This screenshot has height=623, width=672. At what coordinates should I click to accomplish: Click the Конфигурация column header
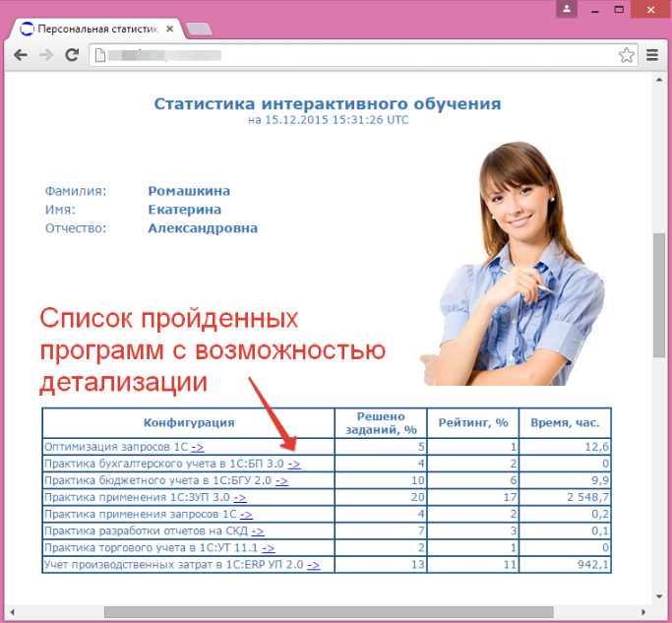click(x=189, y=423)
